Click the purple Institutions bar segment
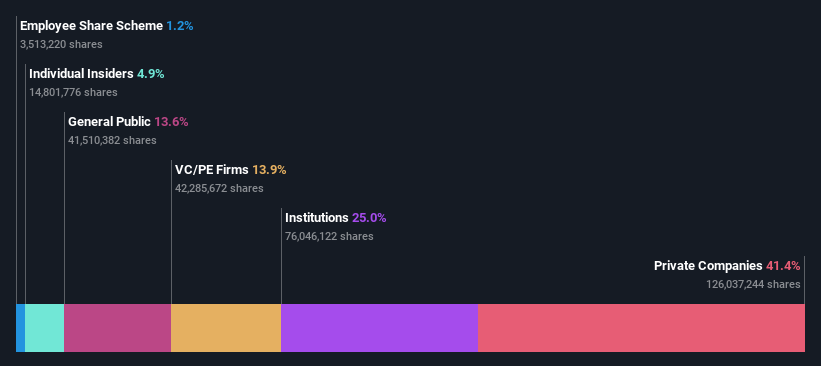The width and height of the screenshot is (821, 366). [380, 328]
